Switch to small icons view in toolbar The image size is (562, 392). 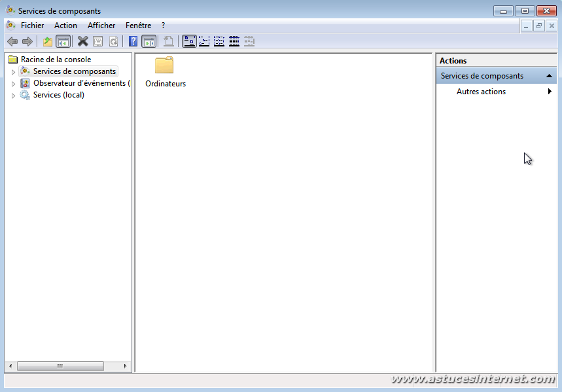click(204, 41)
